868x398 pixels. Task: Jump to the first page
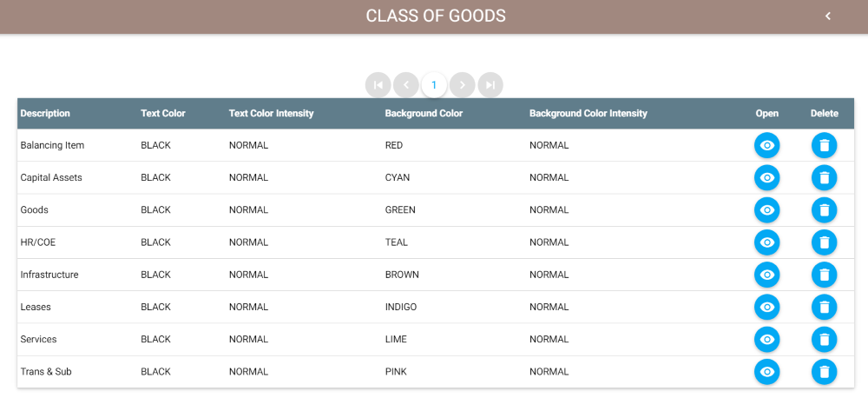click(378, 84)
